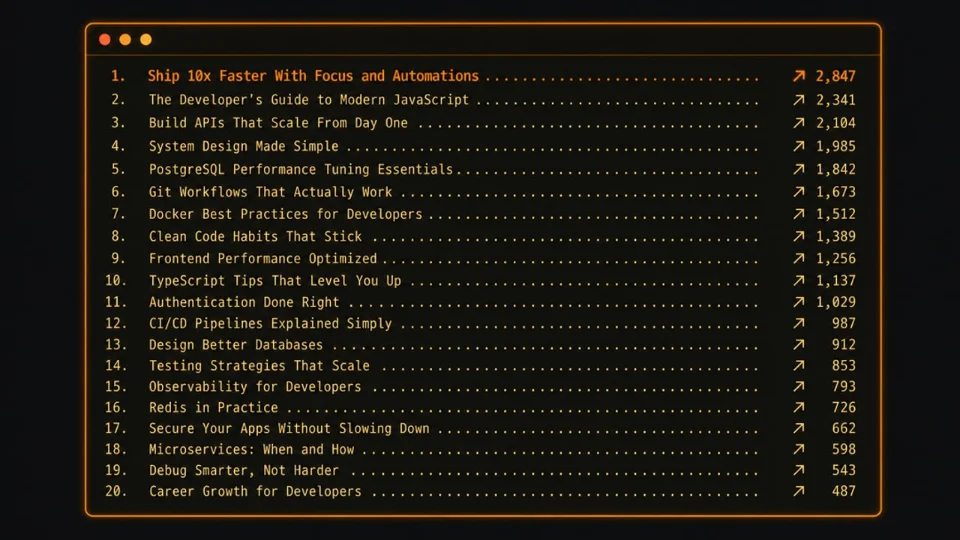Screen dimensions: 960x540
Task: Open CI/CD Pipelines Explained Simply
Action: (270, 323)
